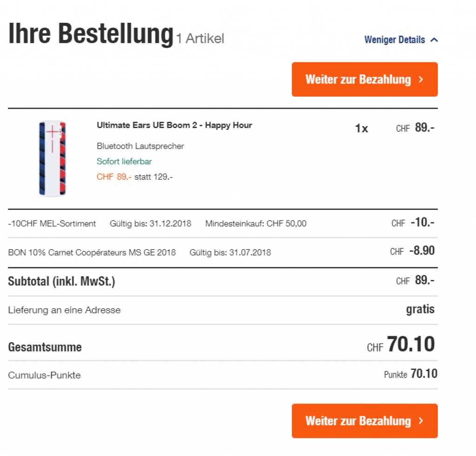Select the -10CHF MEL-Sortiment voucher label
The height and width of the screenshot is (456, 476).
tap(52, 223)
